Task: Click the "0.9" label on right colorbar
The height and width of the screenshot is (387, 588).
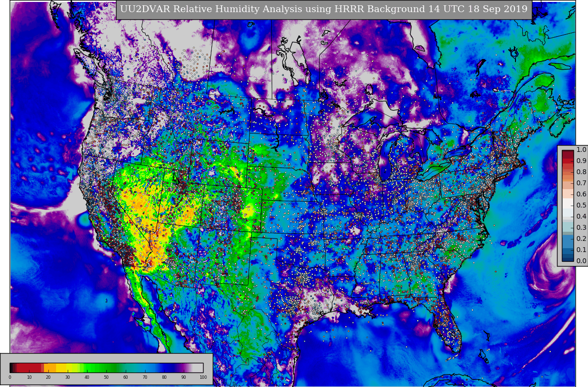Action: pos(581,161)
